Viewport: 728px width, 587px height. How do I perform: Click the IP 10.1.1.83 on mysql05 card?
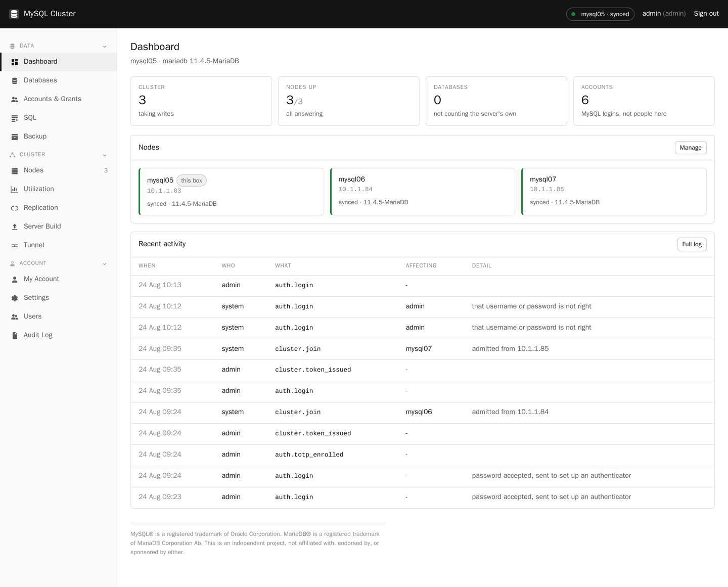point(164,191)
